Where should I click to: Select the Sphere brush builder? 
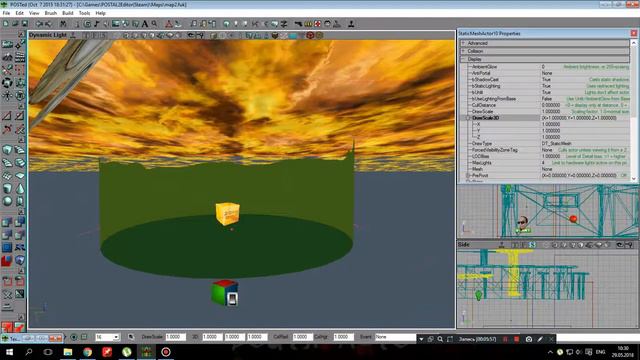pyautogui.click(x=7, y=201)
